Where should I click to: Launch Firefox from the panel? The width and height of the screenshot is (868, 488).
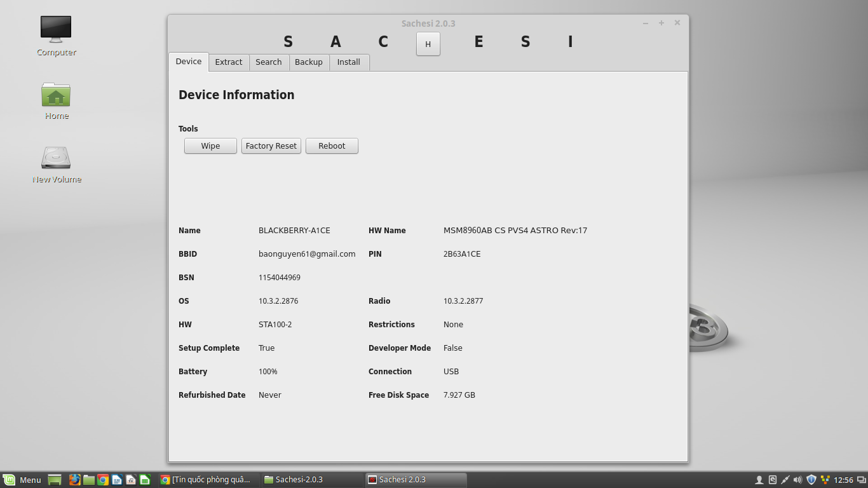pos(75,480)
